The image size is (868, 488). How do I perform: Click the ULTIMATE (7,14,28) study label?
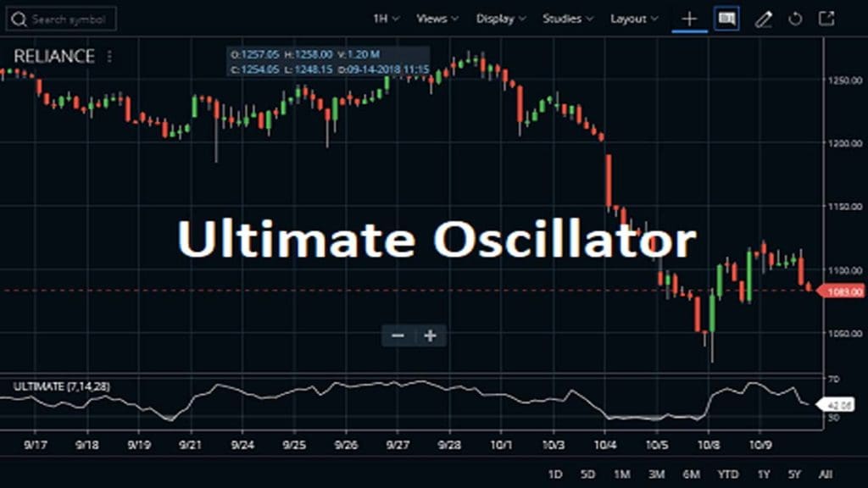[x=61, y=386]
